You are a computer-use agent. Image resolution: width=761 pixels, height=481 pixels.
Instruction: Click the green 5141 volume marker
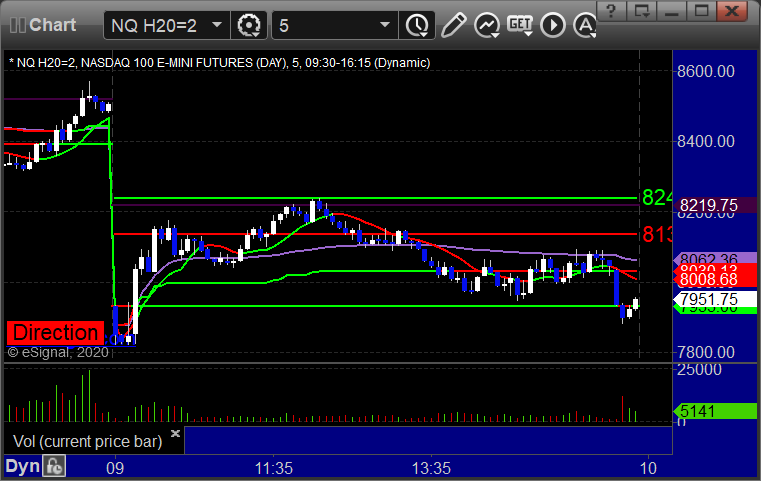715,411
